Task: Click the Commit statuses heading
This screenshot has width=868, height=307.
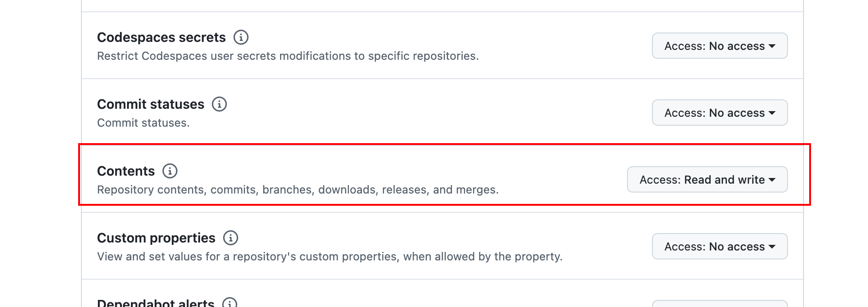Action: tap(151, 104)
